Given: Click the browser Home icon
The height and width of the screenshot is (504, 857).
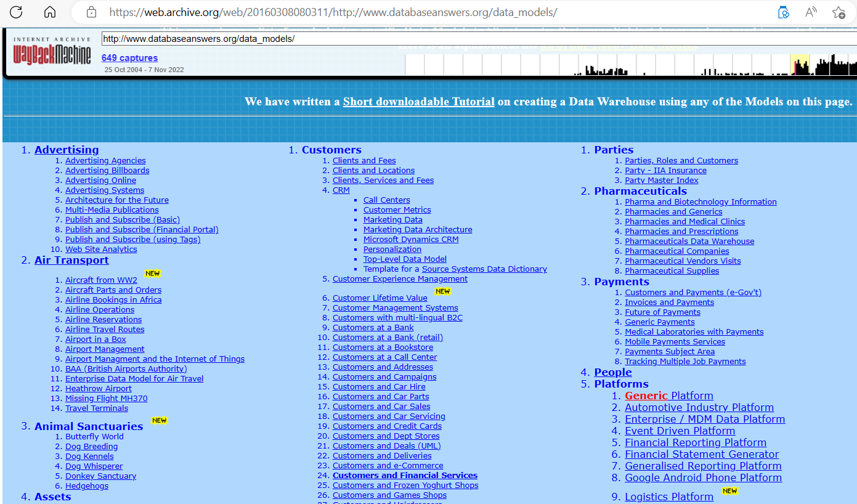Looking at the screenshot, I should coord(49,10).
